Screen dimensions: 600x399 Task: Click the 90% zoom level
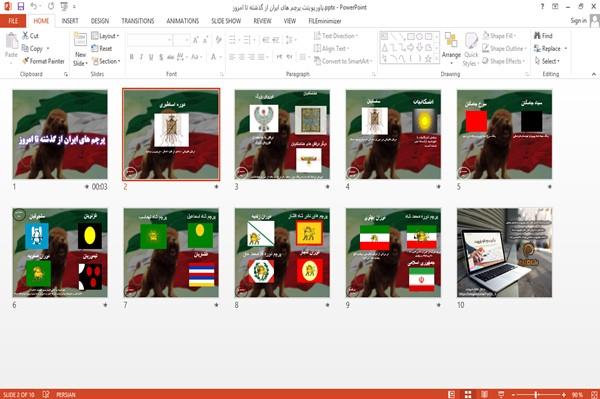(577, 394)
